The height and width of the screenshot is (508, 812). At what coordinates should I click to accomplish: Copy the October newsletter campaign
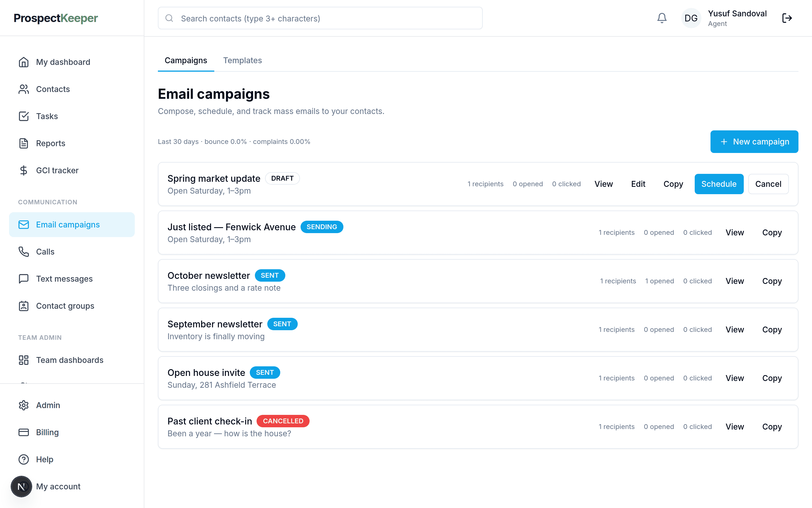(772, 281)
